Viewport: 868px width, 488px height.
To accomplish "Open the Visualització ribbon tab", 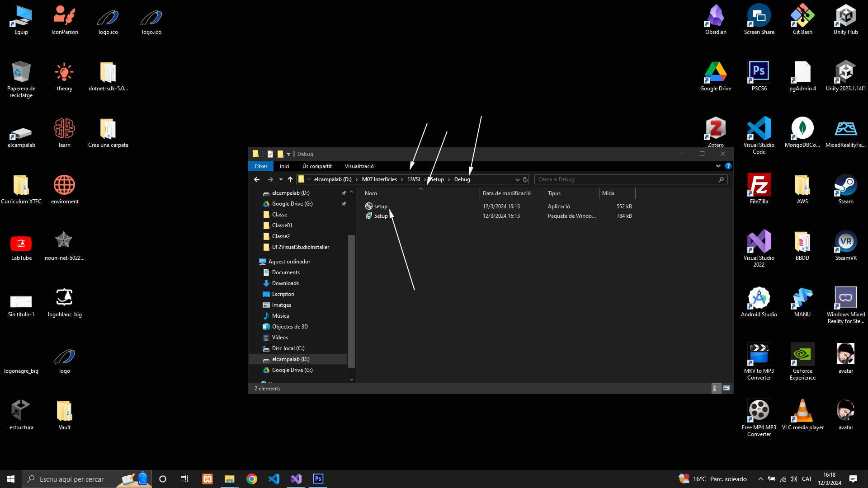I will 359,166.
